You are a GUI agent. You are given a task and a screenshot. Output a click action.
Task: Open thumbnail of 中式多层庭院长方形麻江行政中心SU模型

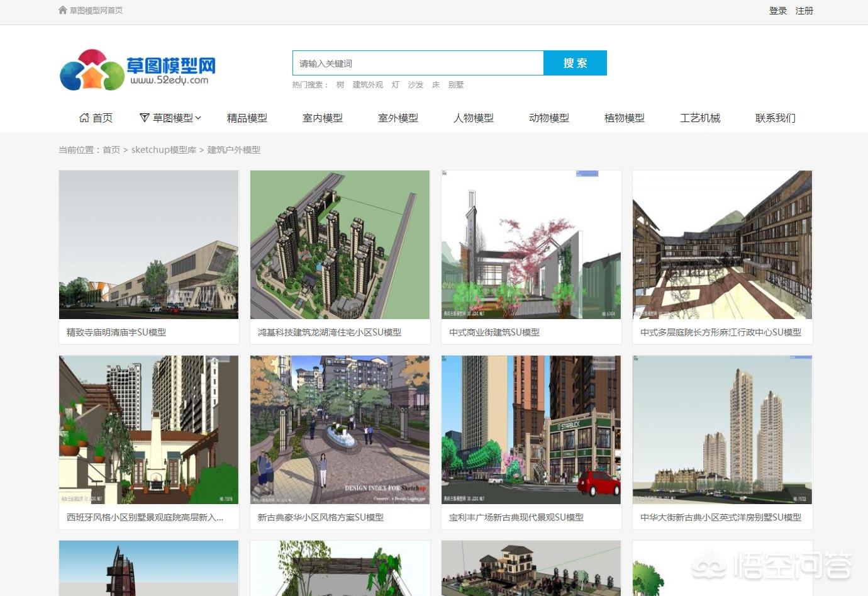coord(723,245)
